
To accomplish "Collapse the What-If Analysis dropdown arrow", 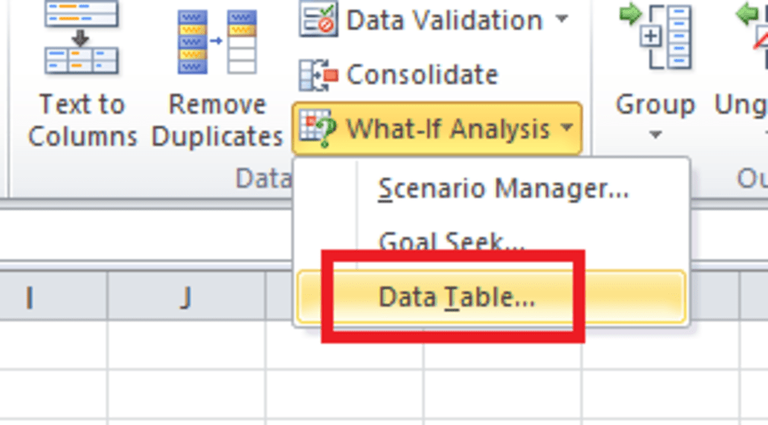I will point(567,129).
